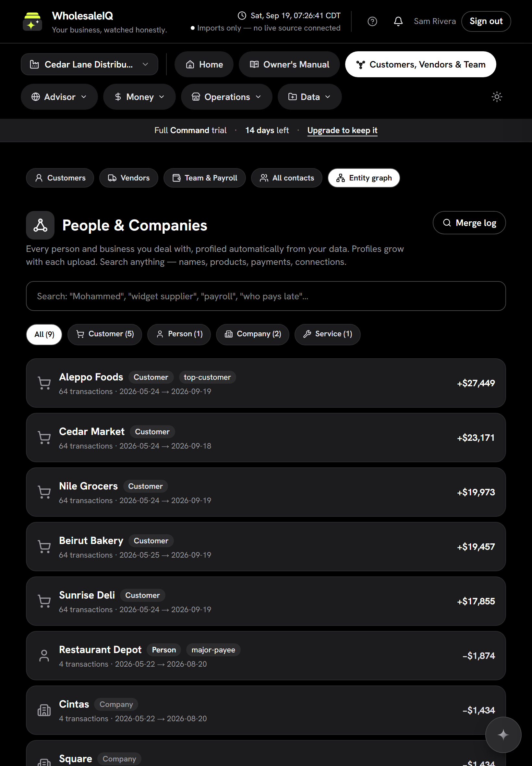Open the Square company row
Screen dimensions: 532x766
coord(266,753)
